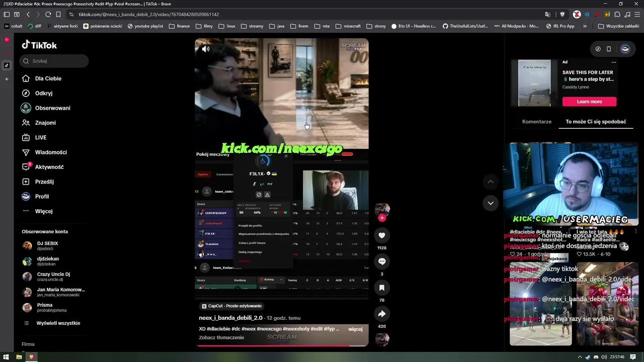Image resolution: width=644 pixels, height=362 pixels.
Task: Show hidden system tray icons
Action: pos(580,357)
